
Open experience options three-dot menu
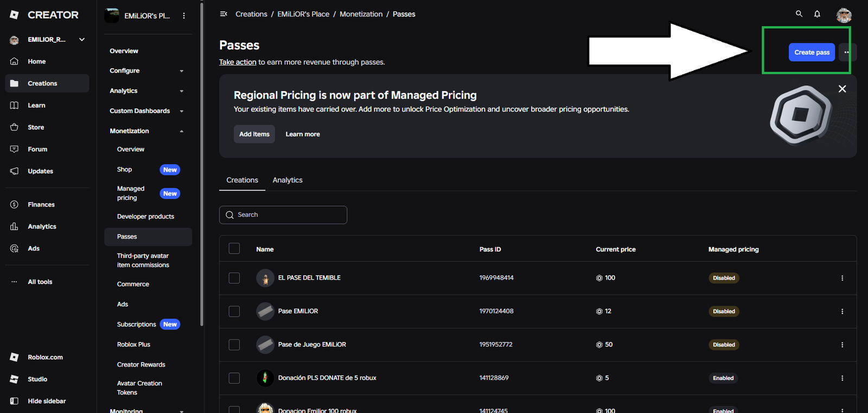tap(184, 16)
